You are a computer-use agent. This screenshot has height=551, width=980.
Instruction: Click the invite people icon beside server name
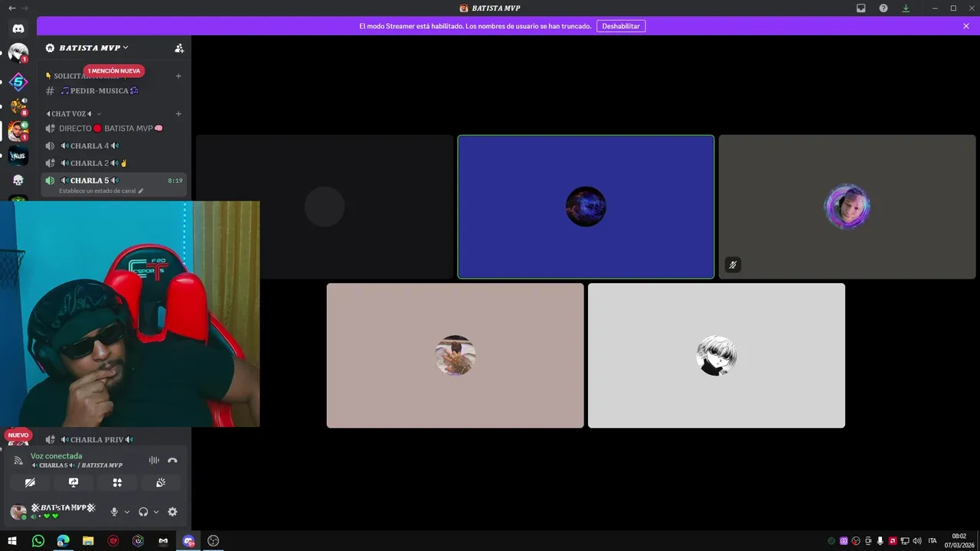(x=179, y=48)
